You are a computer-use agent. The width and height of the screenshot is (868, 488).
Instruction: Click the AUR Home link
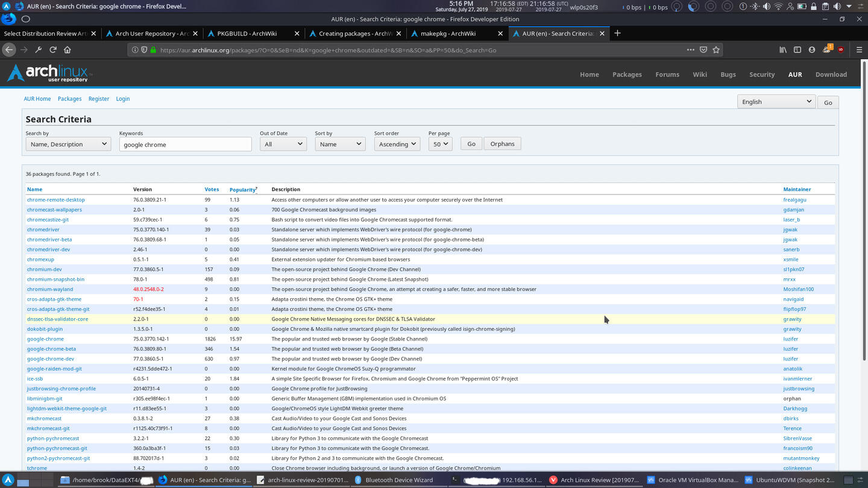37,99
